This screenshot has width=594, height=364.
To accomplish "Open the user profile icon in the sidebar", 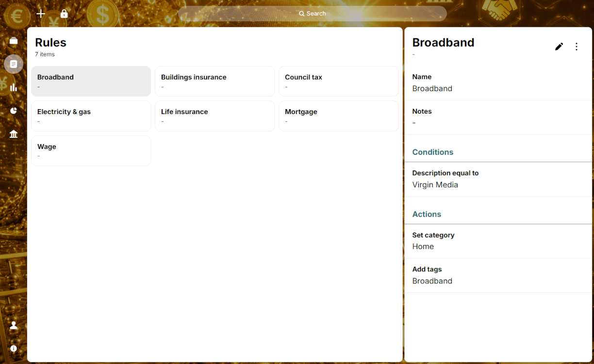I will tap(14, 325).
